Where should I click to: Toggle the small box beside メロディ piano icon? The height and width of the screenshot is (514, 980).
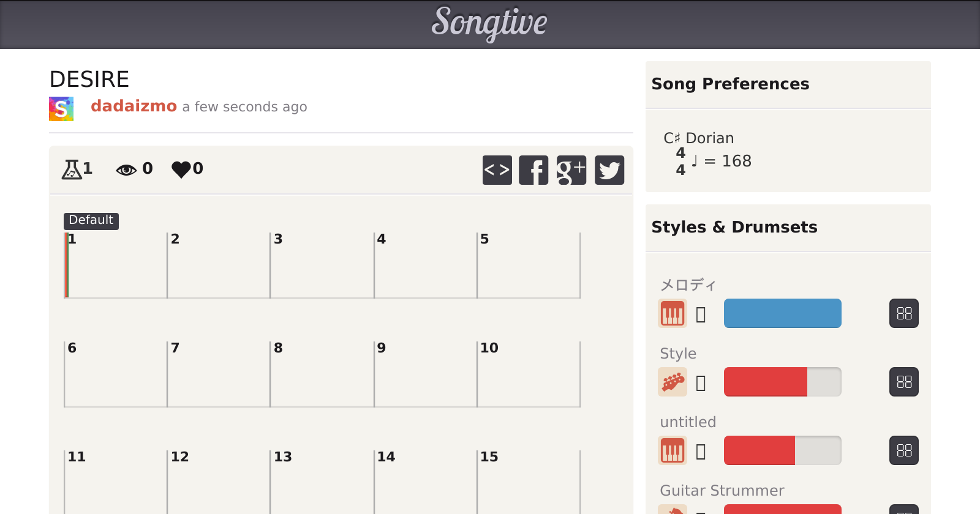coord(701,315)
